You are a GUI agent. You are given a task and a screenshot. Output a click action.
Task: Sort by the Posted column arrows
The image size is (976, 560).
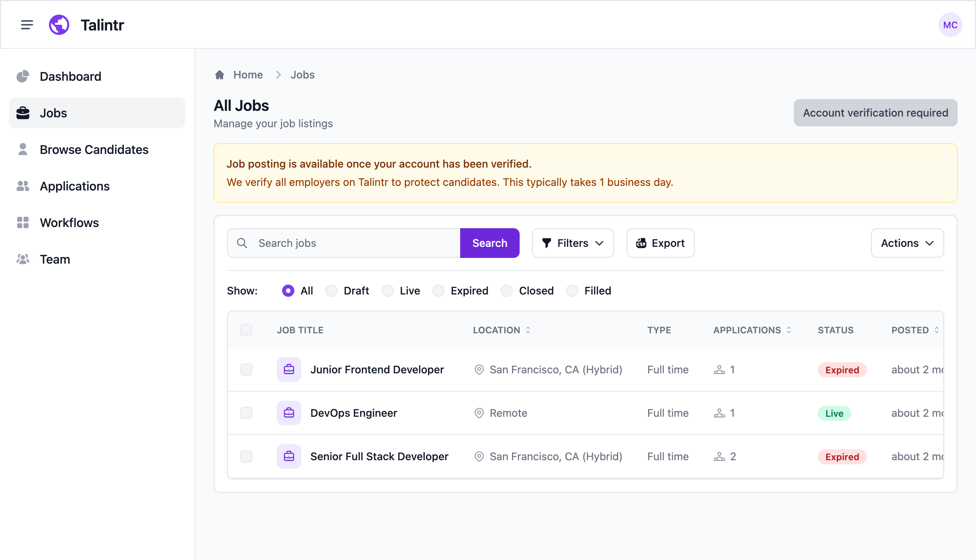pyautogui.click(x=936, y=330)
